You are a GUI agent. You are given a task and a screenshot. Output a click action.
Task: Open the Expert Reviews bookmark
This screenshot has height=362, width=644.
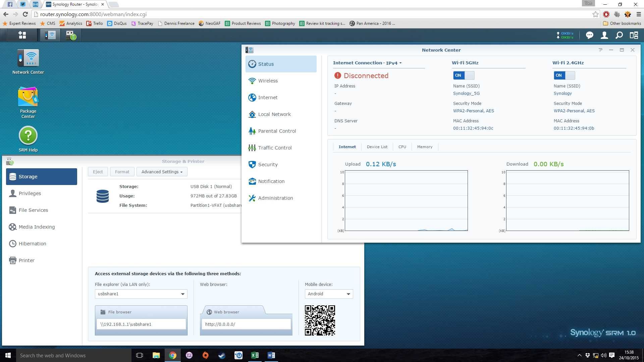click(19, 23)
